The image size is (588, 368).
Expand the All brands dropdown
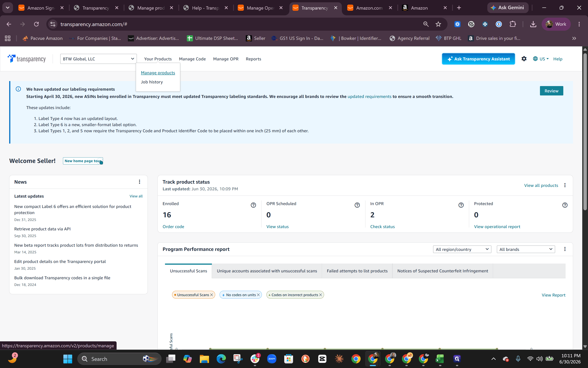click(x=526, y=249)
